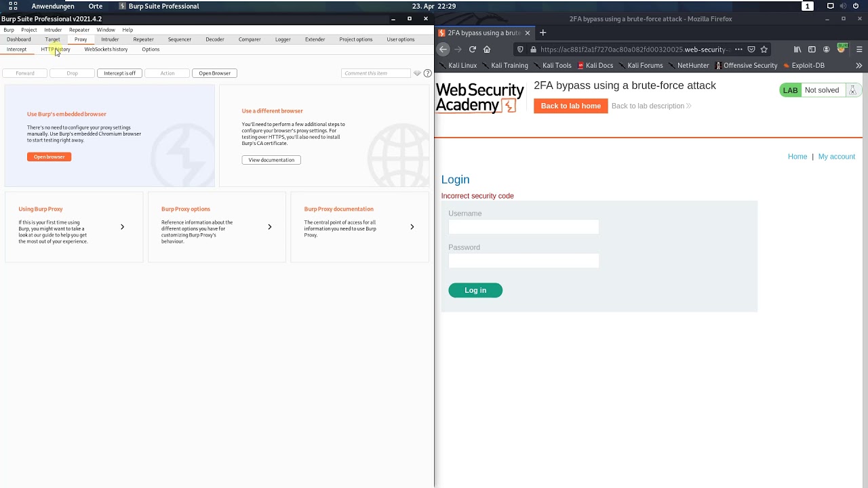Reload the Firefox page
The height and width of the screenshot is (488, 868).
pyautogui.click(x=473, y=49)
